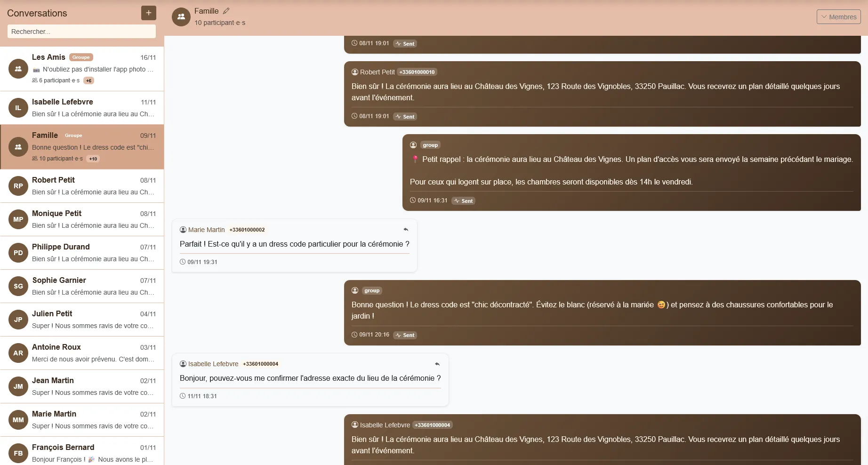Click the group badge on the rappel message
Image resolution: width=868 pixels, height=465 pixels.
tap(430, 145)
